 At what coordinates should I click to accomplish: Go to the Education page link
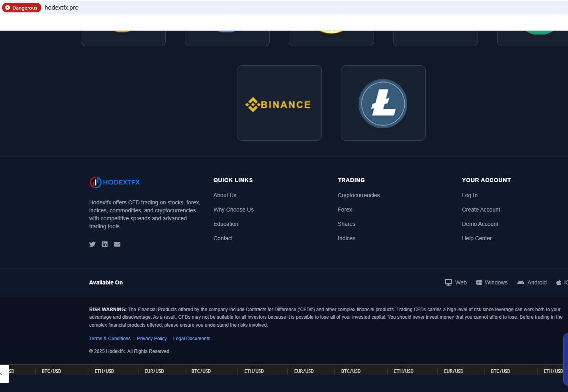pos(226,224)
